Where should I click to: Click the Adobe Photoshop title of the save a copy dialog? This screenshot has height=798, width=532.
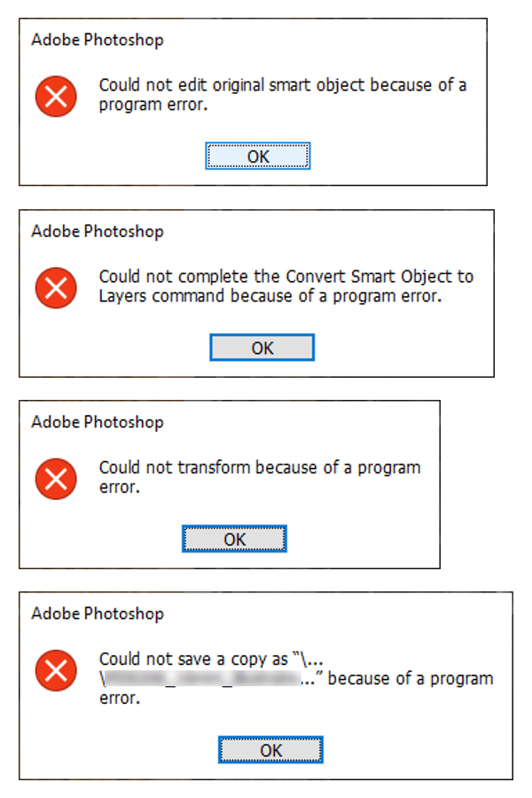click(x=98, y=613)
